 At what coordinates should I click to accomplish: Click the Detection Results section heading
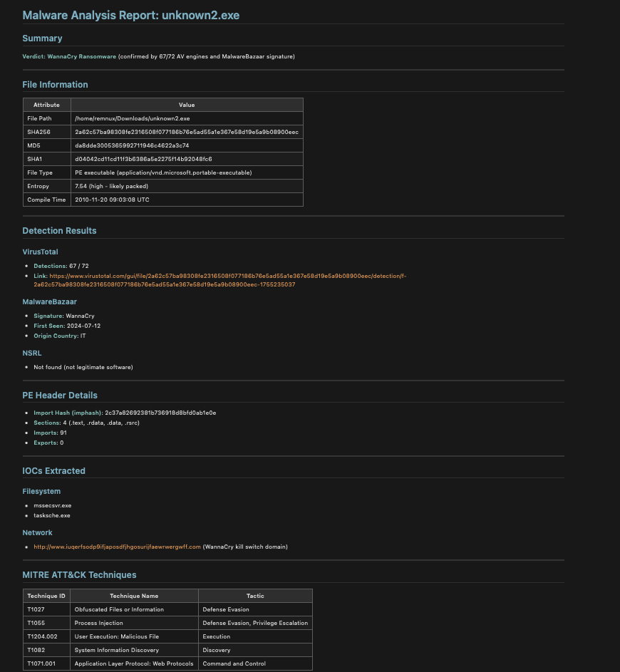click(59, 231)
